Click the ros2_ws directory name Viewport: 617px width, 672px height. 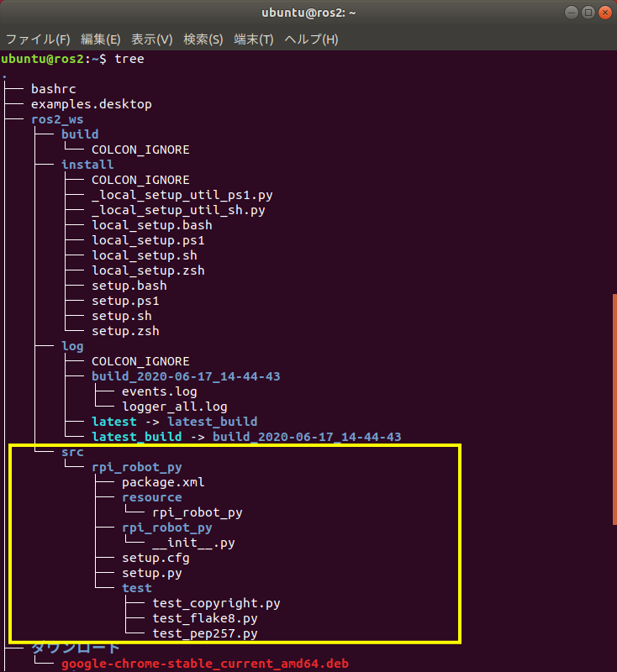[x=57, y=119]
